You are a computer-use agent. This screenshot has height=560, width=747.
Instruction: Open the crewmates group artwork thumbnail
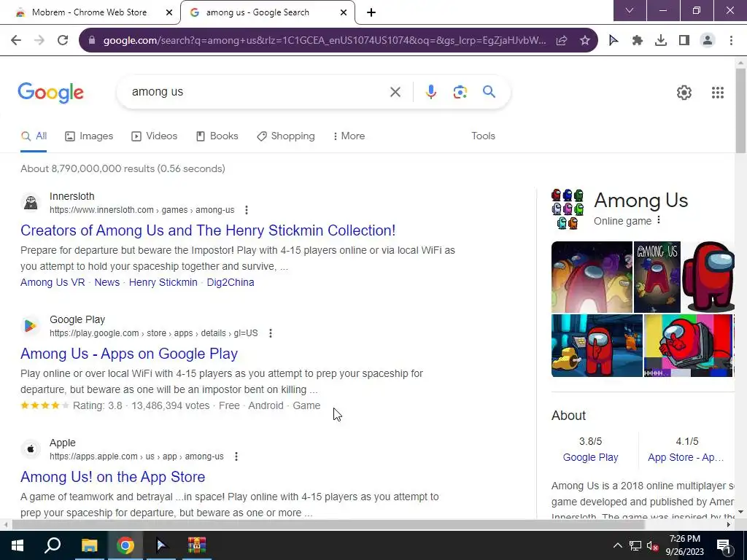click(x=592, y=277)
